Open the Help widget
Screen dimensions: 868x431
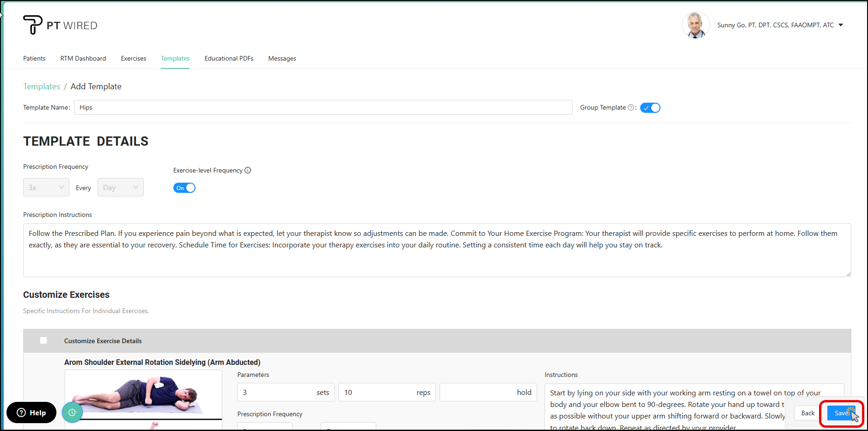[x=31, y=413]
